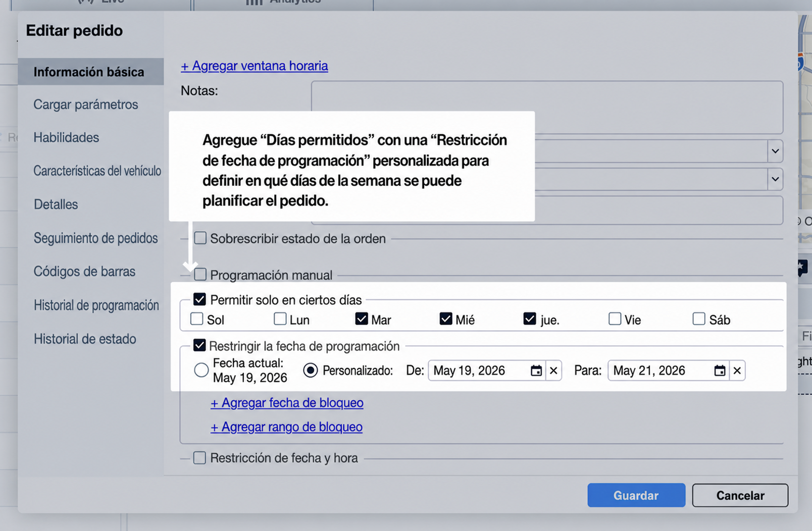Save the order with Guardar
This screenshot has width=812, height=531.
[636, 495]
